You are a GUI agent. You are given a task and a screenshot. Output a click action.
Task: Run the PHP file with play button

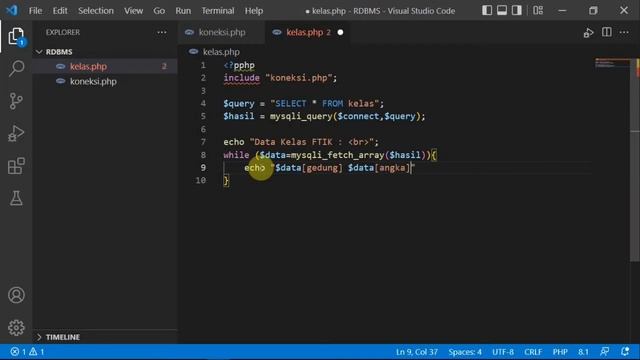point(588,33)
